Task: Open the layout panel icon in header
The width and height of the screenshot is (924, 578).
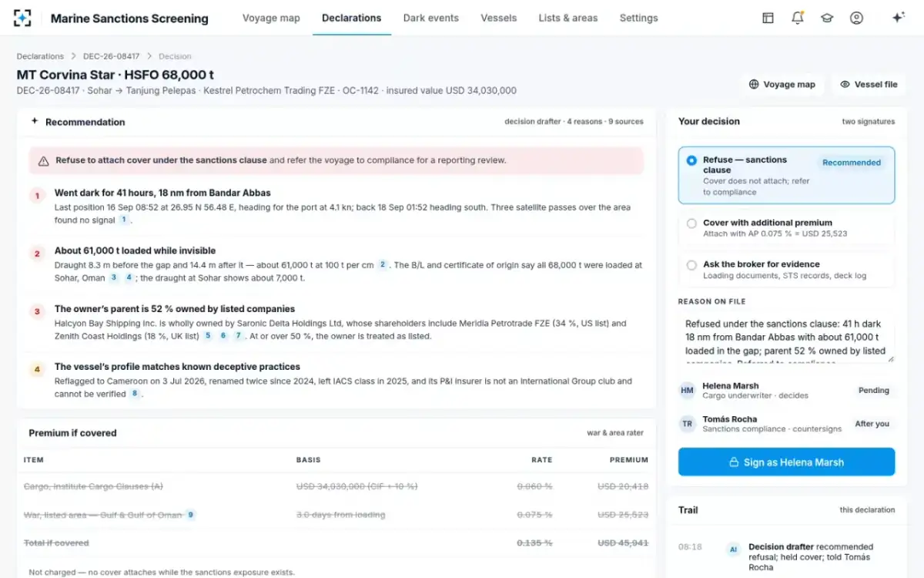Action: coord(768,18)
